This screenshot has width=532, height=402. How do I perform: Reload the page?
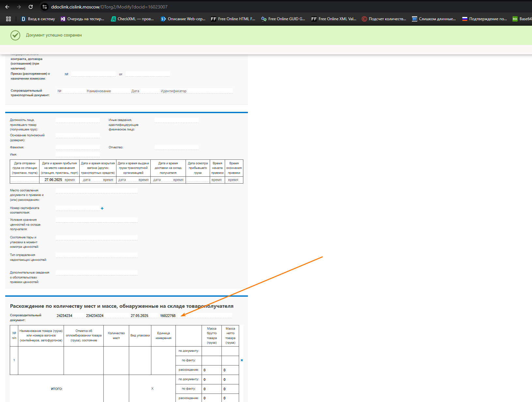31,7
